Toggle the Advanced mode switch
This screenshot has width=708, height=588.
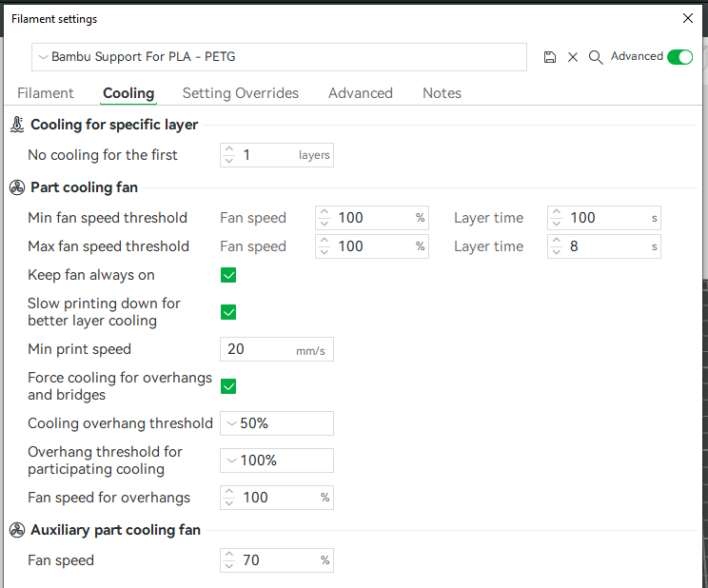click(679, 57)
